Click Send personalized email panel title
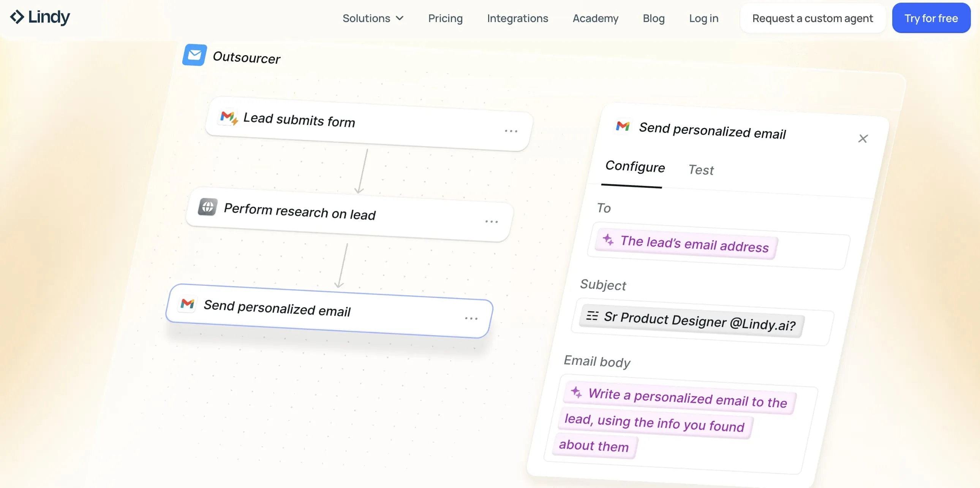Viewport: 980px width, 488px height. pos(712,131)
